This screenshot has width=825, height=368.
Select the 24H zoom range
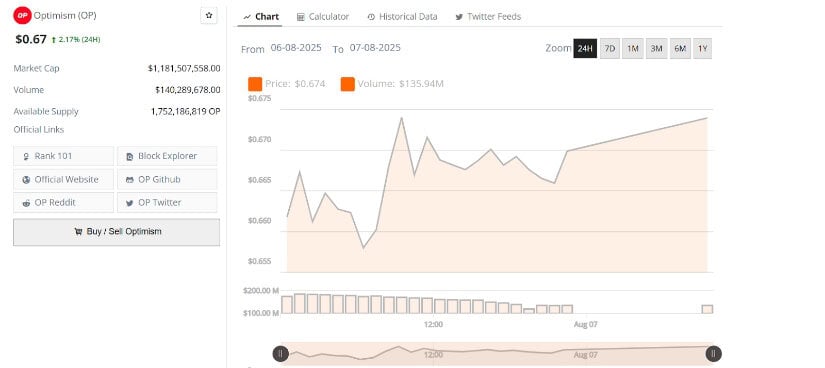(585, 48)
